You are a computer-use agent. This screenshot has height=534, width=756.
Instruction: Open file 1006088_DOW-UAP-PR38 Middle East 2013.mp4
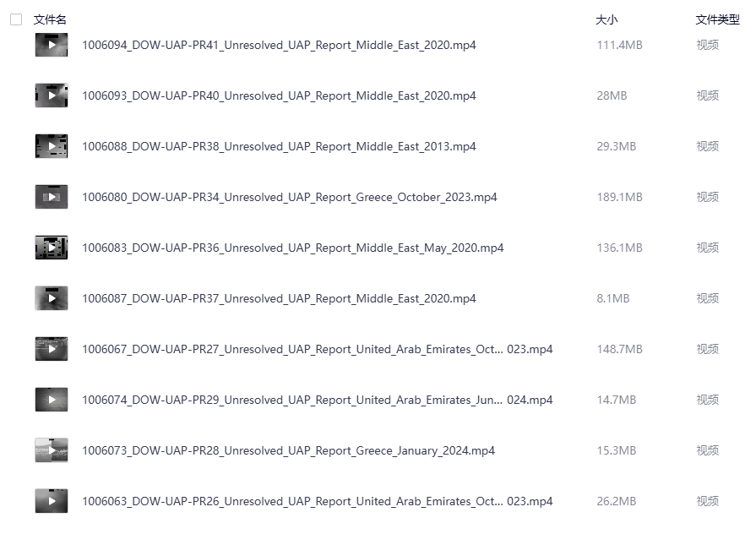(279, 146)
